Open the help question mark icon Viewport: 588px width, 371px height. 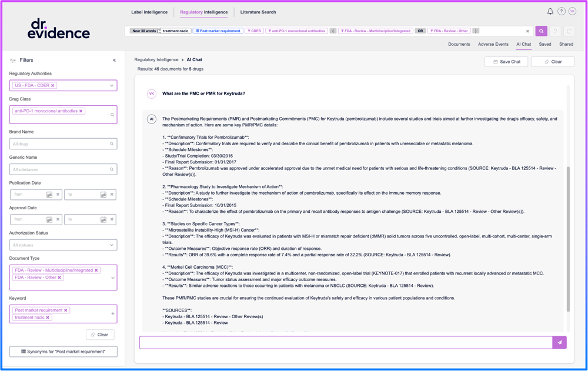click(561, 11)
